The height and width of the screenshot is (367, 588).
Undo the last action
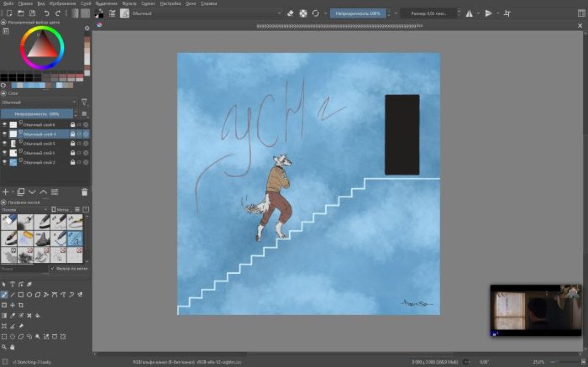pos(46,13)
